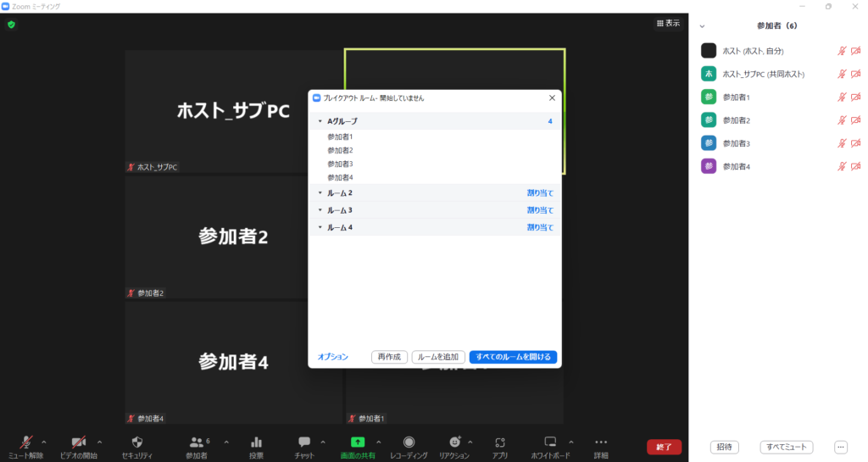The height and width of the screenshot is (462, 868).
Task: Start video with ビデオの開始 button
Action: (78, 442)
